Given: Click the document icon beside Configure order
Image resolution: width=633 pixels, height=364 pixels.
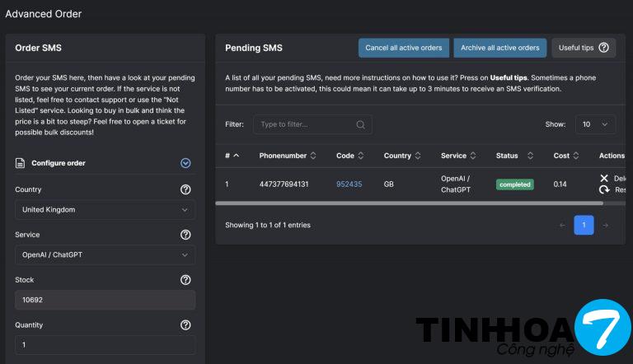Looking at the screenshot, I should tap(21, 163).
